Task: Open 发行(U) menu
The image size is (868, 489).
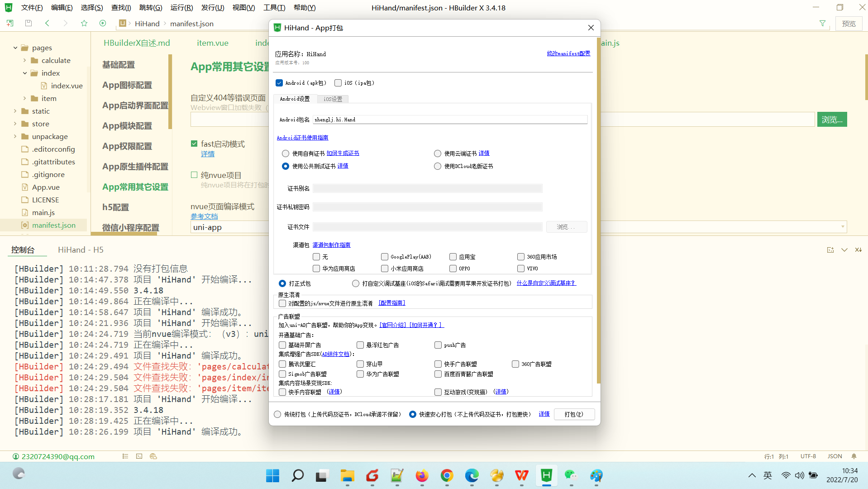Action: click(x=213, y=8)
